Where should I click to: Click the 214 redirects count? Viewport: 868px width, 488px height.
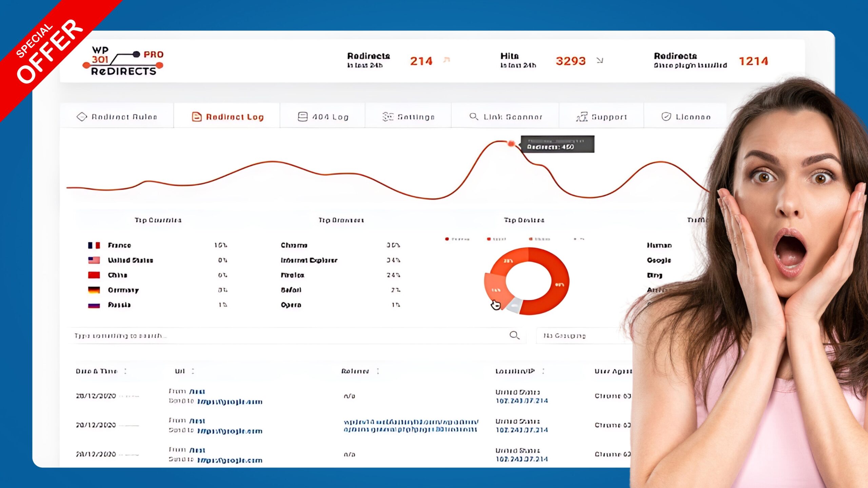[421, 61]
